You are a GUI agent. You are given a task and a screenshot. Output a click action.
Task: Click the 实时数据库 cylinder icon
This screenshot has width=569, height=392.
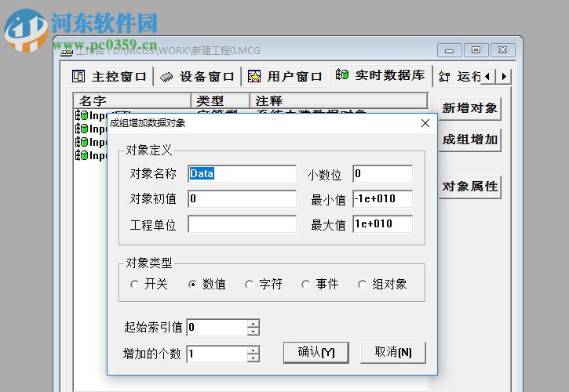pyautogui.click(x=342, y=74)
